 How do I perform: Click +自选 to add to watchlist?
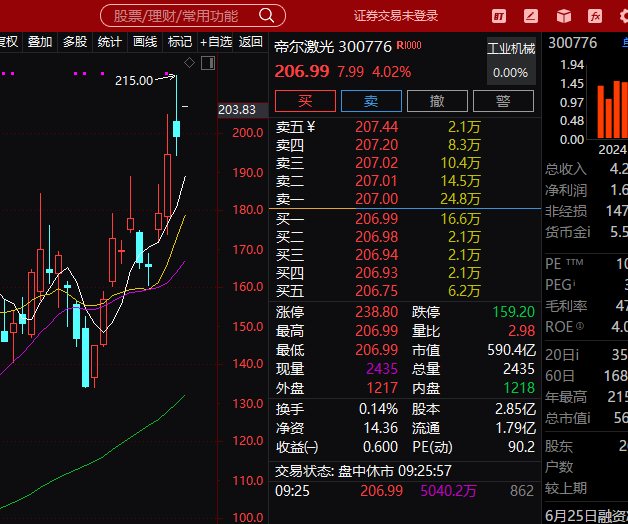pyautogui.click(x=216, y=42)
